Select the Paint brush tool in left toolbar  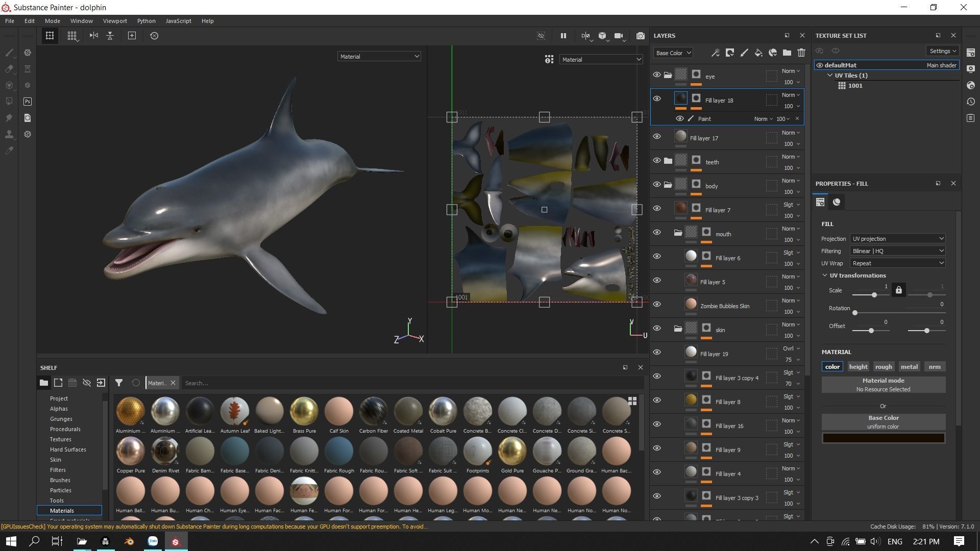9,53
